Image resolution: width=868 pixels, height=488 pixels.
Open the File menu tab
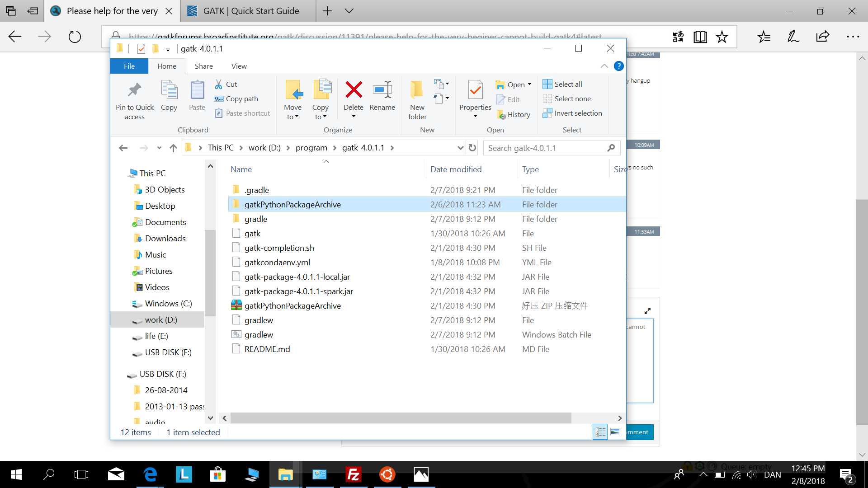point(129,66)
